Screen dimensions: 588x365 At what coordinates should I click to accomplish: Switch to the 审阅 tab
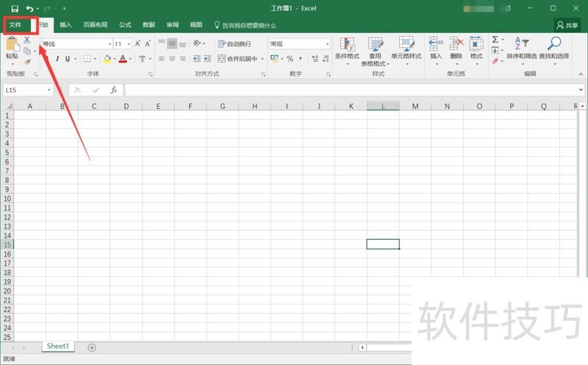[173, 25]
